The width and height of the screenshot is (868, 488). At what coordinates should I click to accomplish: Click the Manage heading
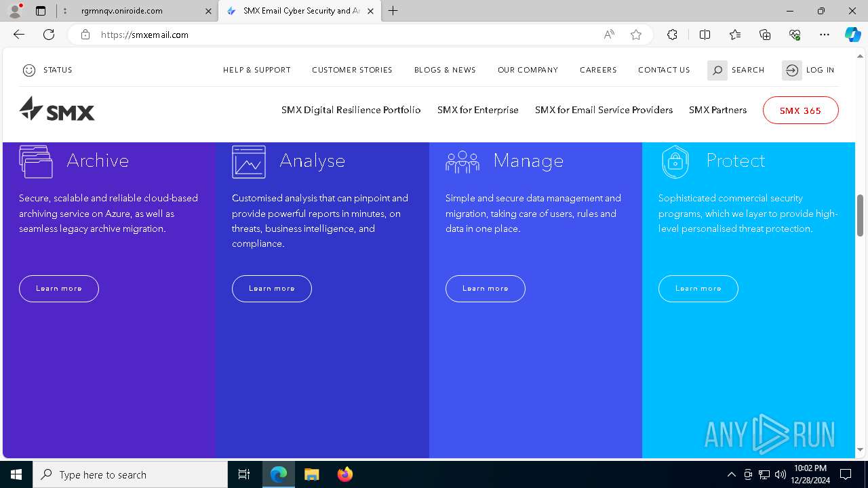[528, 161]
